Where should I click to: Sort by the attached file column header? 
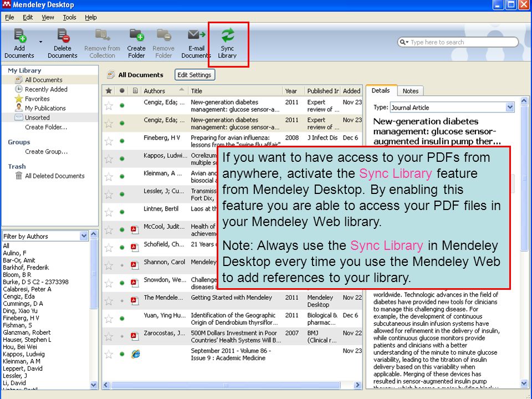pos(135,90)
